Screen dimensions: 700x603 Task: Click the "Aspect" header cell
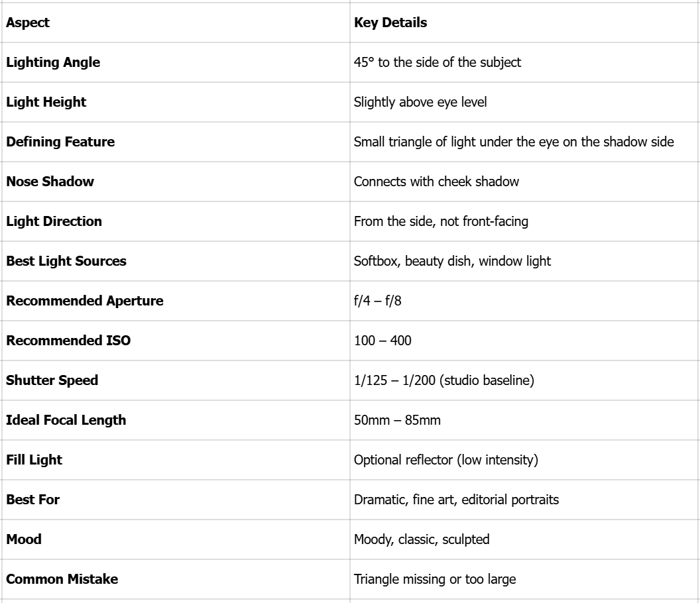pos(28,23)
